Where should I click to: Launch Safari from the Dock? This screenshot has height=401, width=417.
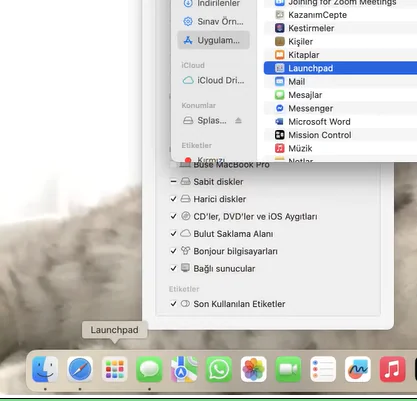pyautogui.click(x=80, y=369)
